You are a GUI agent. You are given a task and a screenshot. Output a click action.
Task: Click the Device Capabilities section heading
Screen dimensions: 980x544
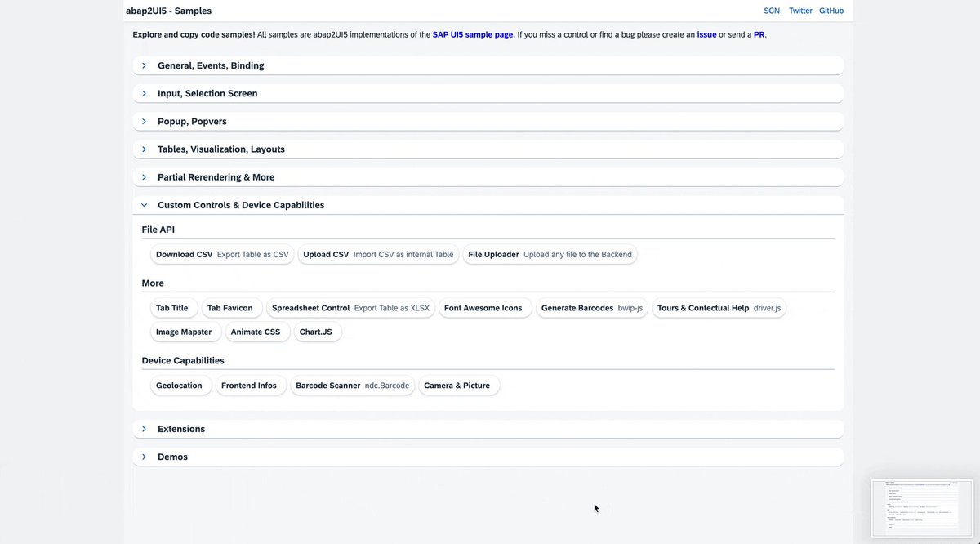183,360
